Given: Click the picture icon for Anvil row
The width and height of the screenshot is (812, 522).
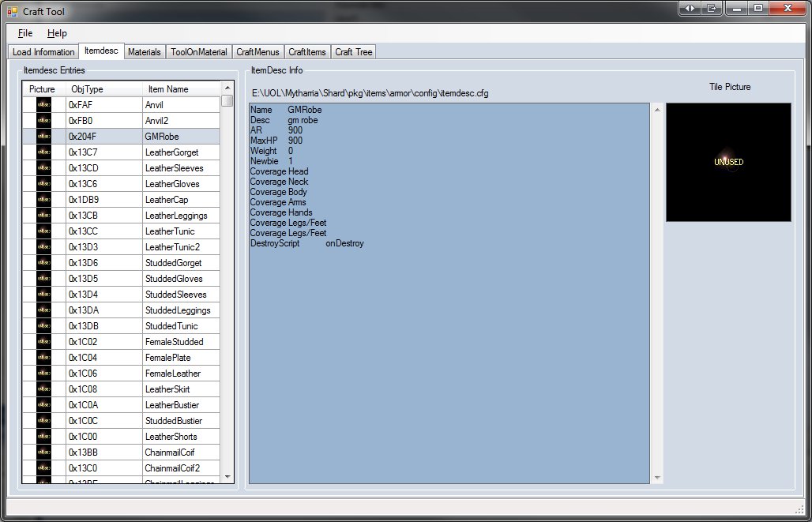Looking at the screenshot, I should 43,105.
